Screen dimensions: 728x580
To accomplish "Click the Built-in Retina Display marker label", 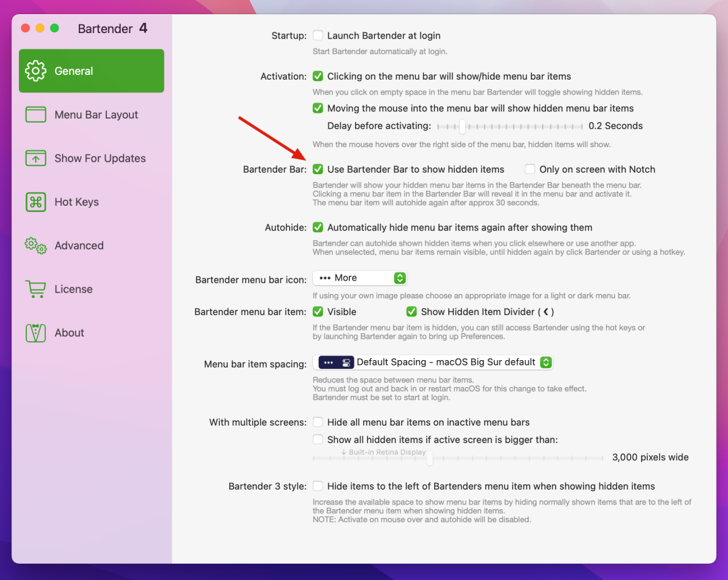I will [384, 453].
